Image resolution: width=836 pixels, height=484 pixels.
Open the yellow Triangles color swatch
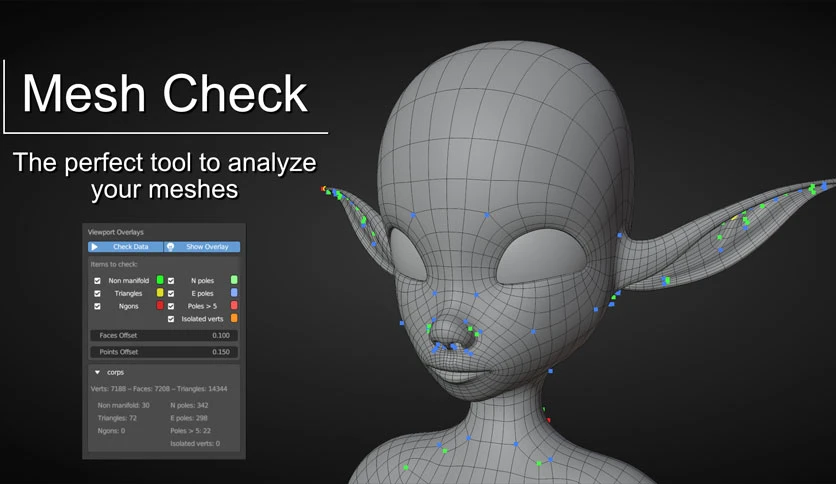pyautogui.click(x=160, y=293)
